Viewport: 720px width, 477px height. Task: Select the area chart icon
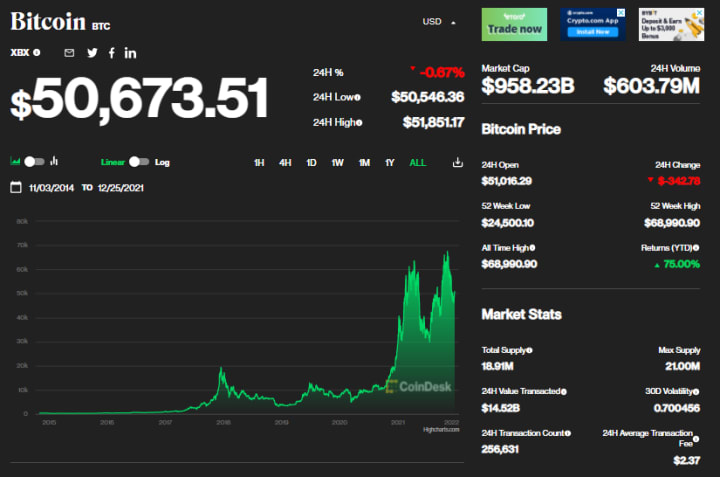[x=15, y=161]
